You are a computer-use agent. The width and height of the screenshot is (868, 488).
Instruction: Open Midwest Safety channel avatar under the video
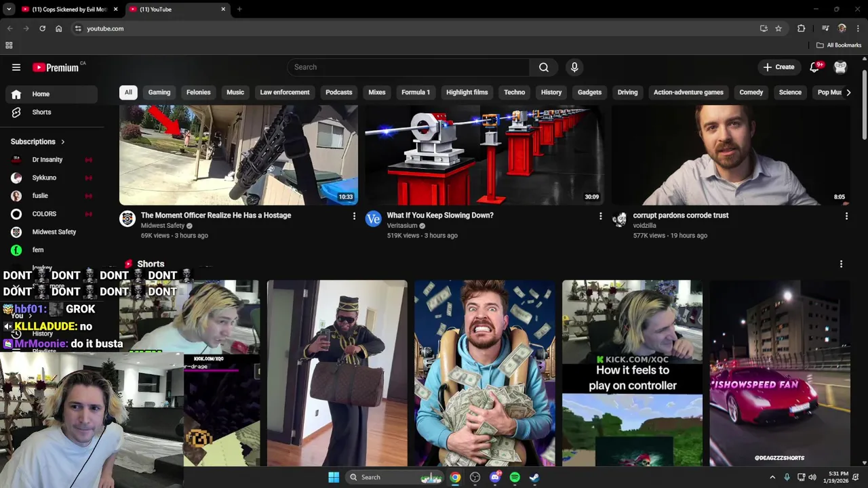click(x=127, y=218)
